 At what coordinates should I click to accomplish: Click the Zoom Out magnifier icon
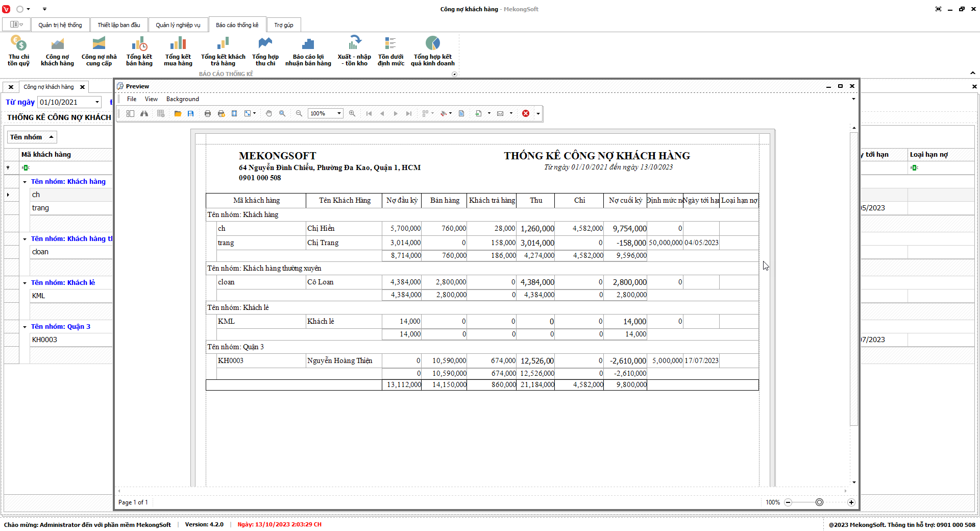299,113
